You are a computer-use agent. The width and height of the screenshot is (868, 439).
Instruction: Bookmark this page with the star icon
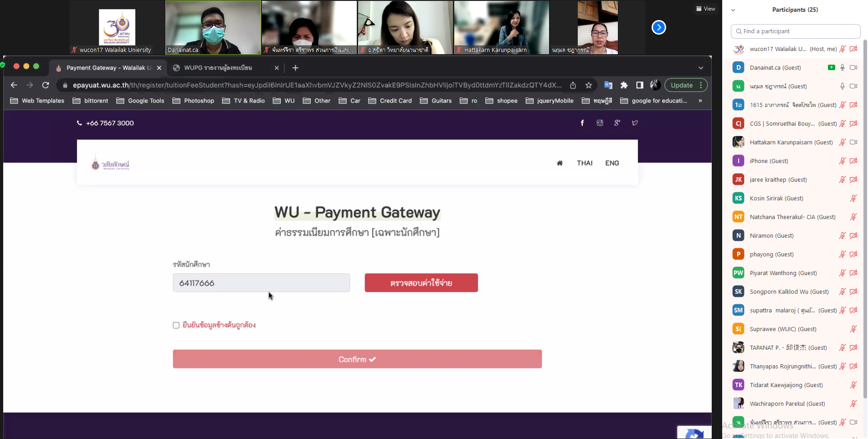click(x=589, y=85)
